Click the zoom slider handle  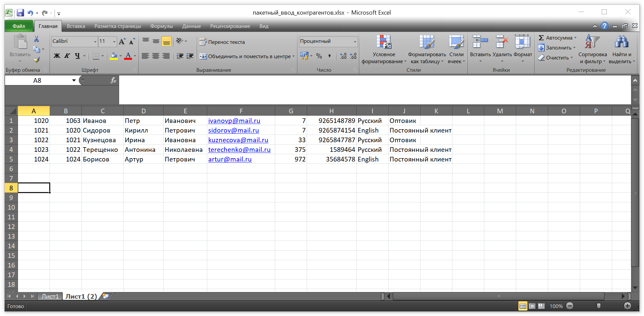tap(599, 306)
